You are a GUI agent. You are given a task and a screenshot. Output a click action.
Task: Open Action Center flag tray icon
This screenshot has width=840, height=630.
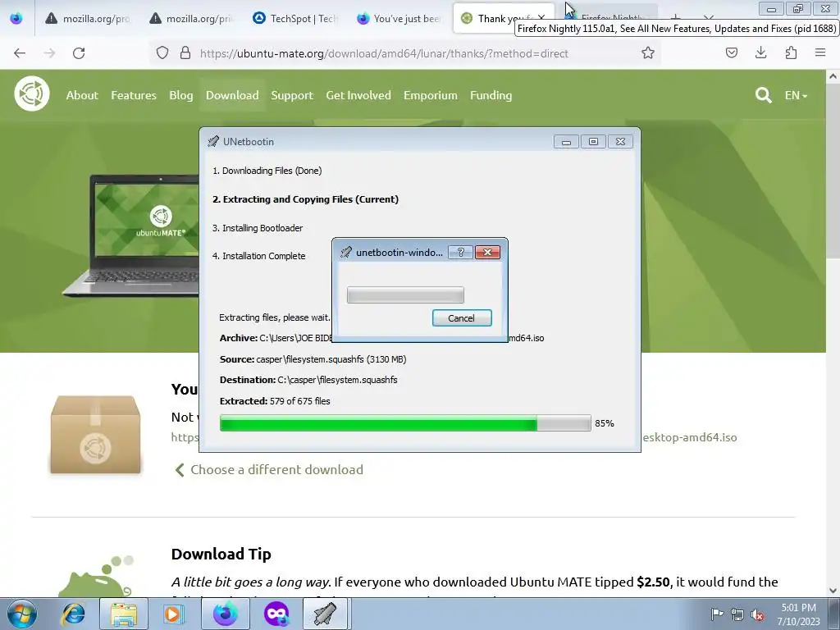point(716,614)
